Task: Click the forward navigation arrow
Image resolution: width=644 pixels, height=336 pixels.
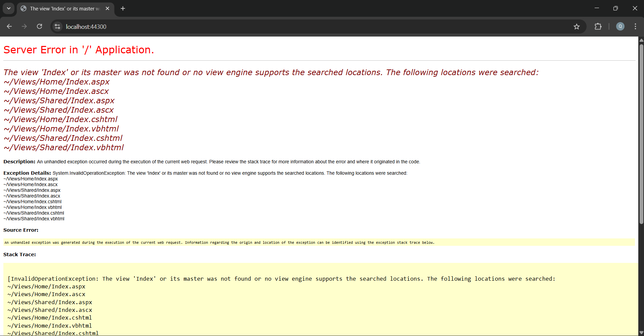Action: tap(24, 26)
